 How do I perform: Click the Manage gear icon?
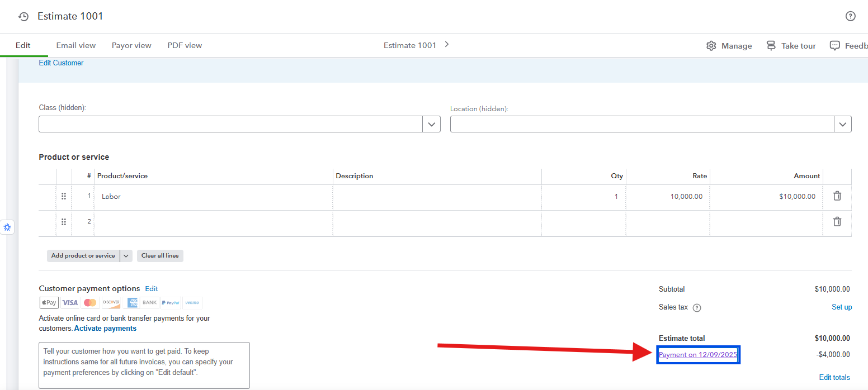(711, 46)
